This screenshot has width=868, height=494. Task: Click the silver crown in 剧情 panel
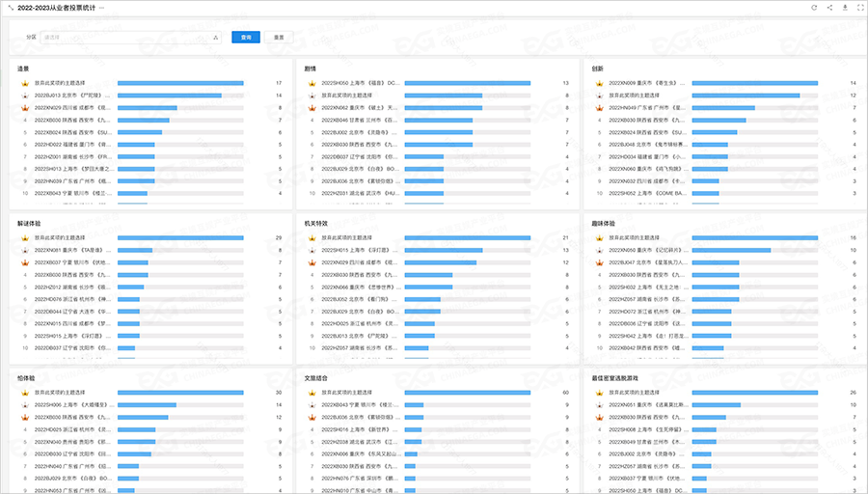coord(310,96)
